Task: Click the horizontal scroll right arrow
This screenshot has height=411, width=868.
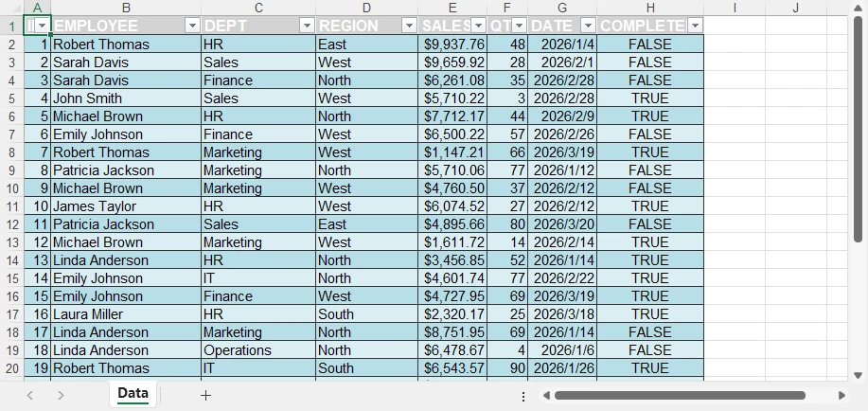Action: tap(841, 395)
